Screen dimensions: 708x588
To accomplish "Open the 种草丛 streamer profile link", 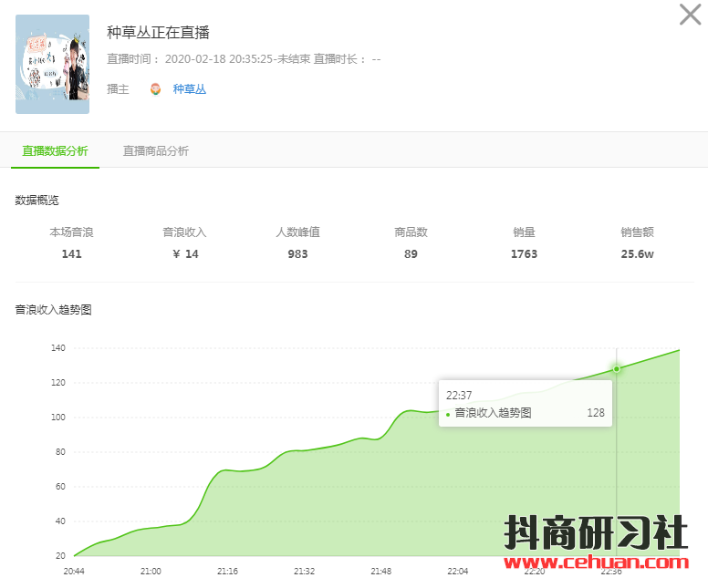I will pyautogui.click(x=190, y=89).
